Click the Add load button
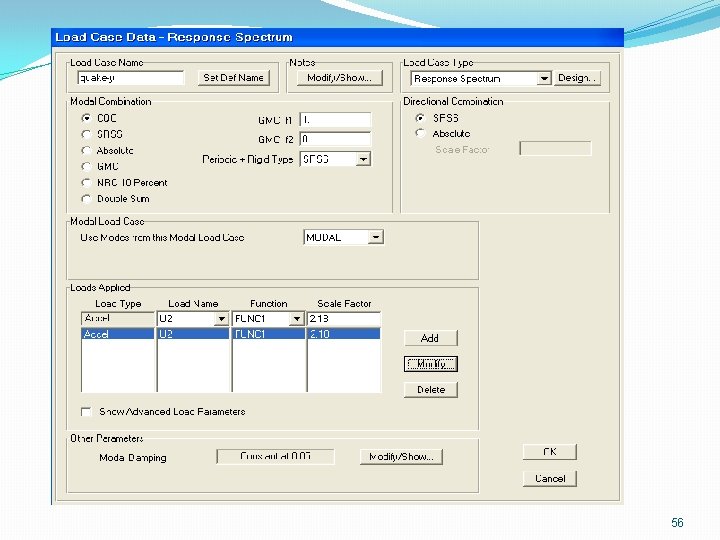This screenshot has height=540, width=720. tap(430, 338)
